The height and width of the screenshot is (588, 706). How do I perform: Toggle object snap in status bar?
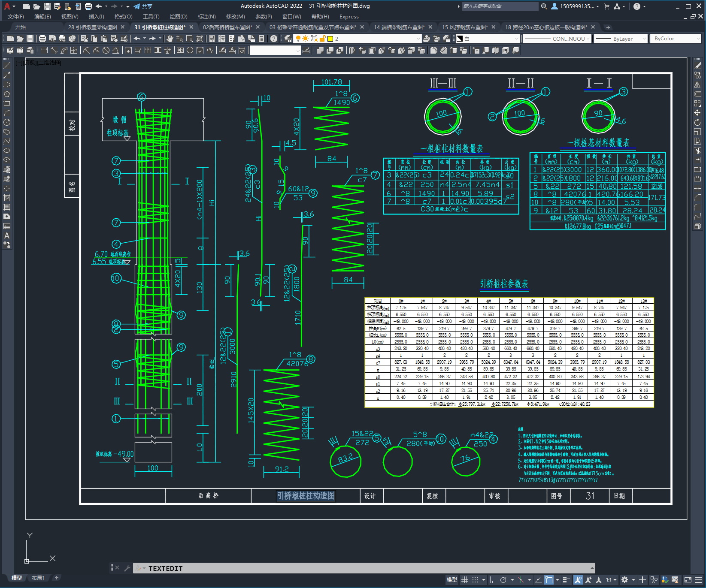(x=549, y=580)
